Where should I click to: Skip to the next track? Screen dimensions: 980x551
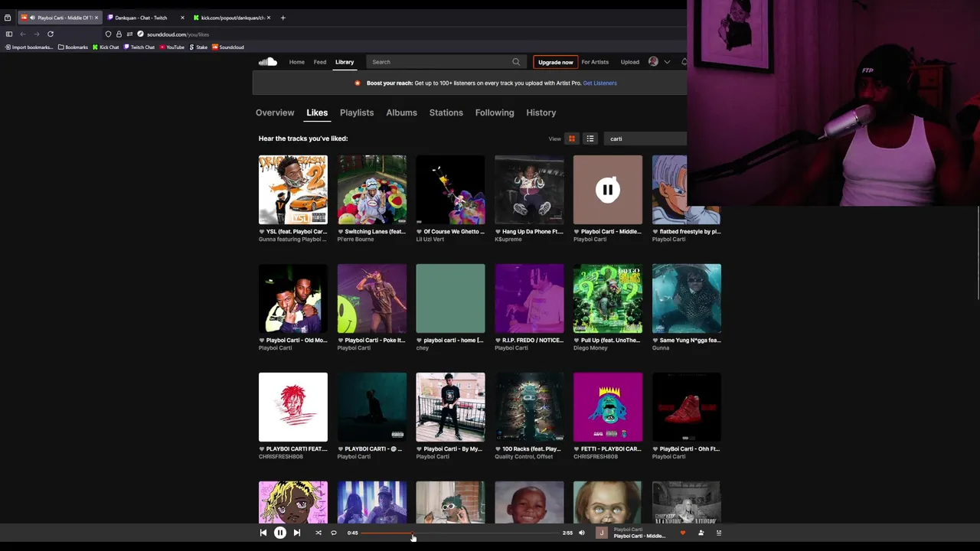[x=297, y=533]
